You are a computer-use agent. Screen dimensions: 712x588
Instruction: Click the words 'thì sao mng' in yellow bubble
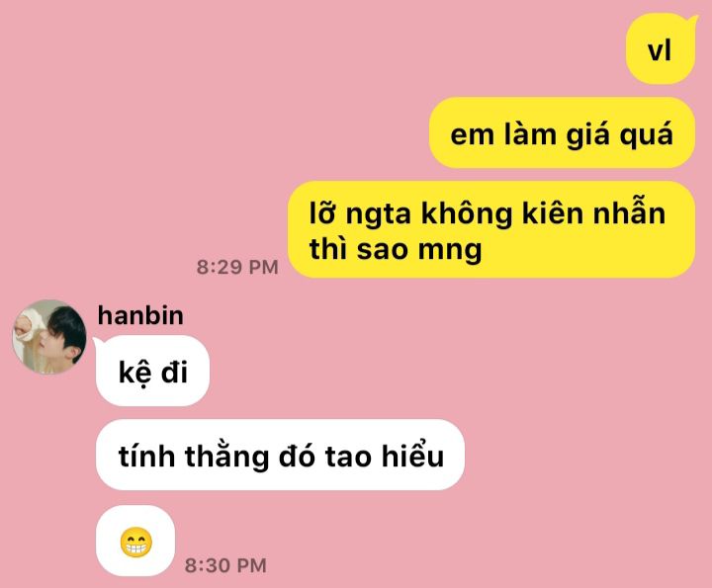coord(395,250)
